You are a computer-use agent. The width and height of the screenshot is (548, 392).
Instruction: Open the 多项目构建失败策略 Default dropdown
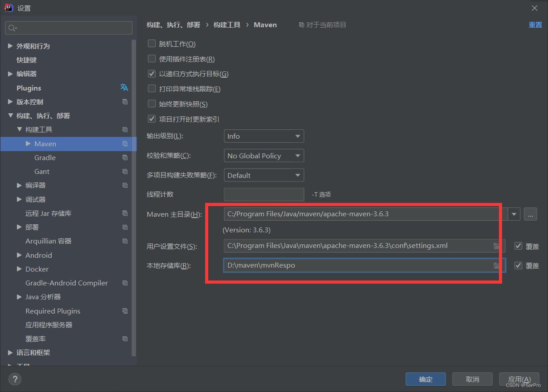pos(264,175)
